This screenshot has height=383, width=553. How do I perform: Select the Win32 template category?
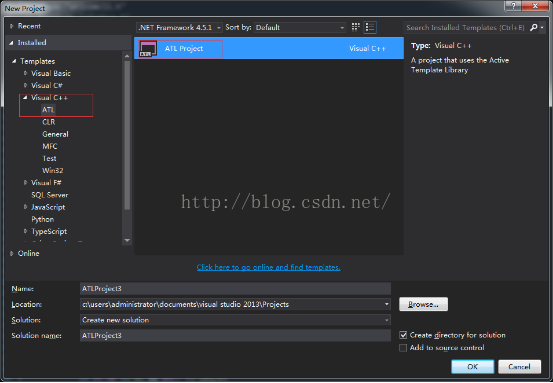(53, 170)
